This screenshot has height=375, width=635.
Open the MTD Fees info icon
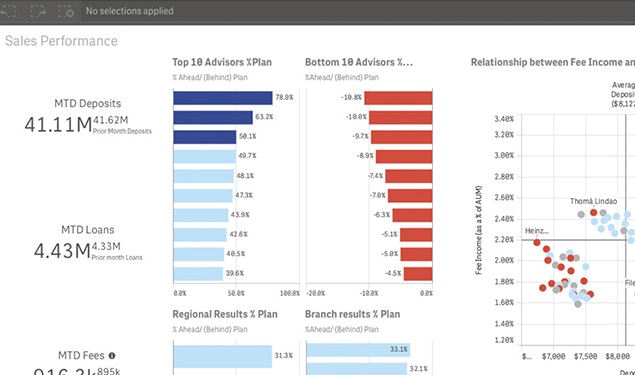point(112,356)
